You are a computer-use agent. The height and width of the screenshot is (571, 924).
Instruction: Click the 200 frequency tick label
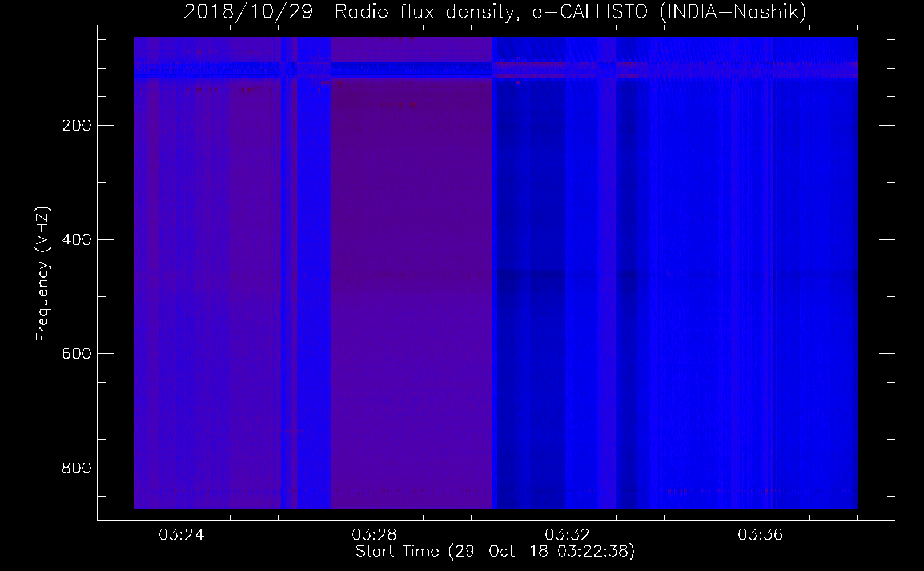pos(76,126)
